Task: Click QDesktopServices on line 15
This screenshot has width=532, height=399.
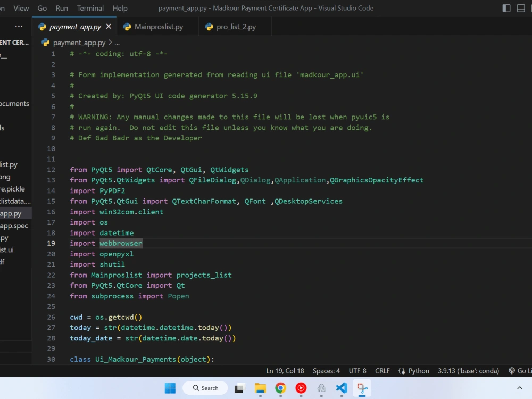Action: [309, 201]
